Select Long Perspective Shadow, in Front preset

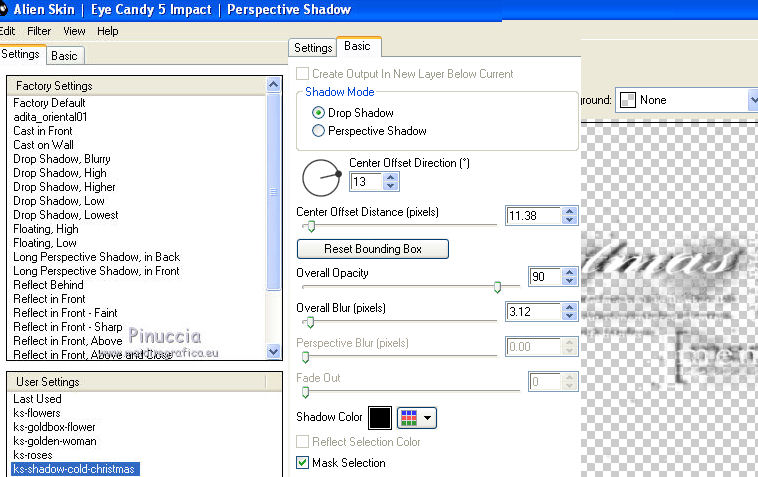coord(97,271)
